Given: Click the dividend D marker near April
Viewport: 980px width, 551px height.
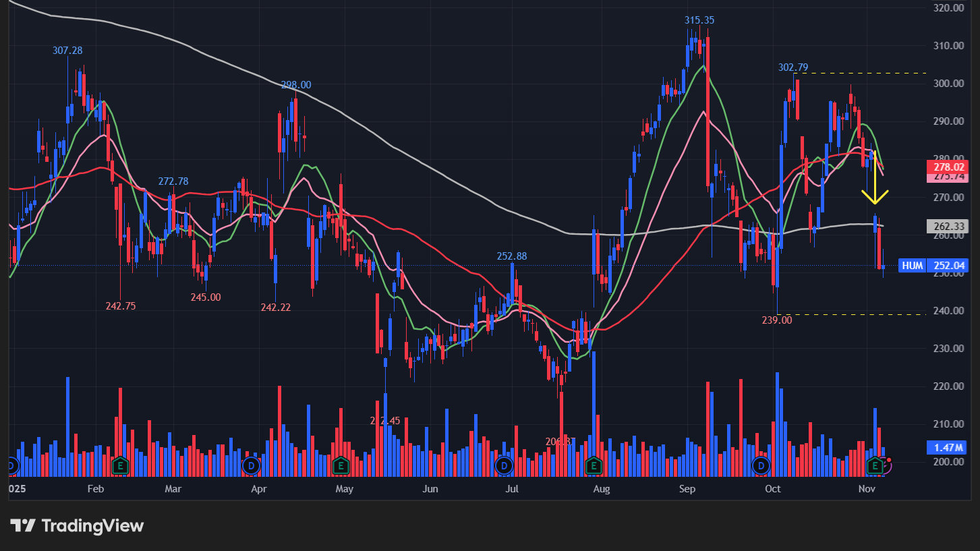Looking at the screenshot, I should [252, 465].
